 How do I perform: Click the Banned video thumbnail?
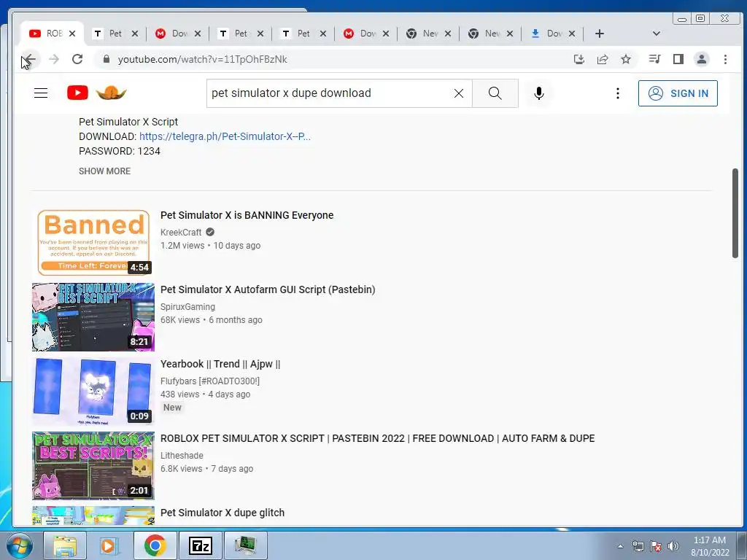pos(93,242)
